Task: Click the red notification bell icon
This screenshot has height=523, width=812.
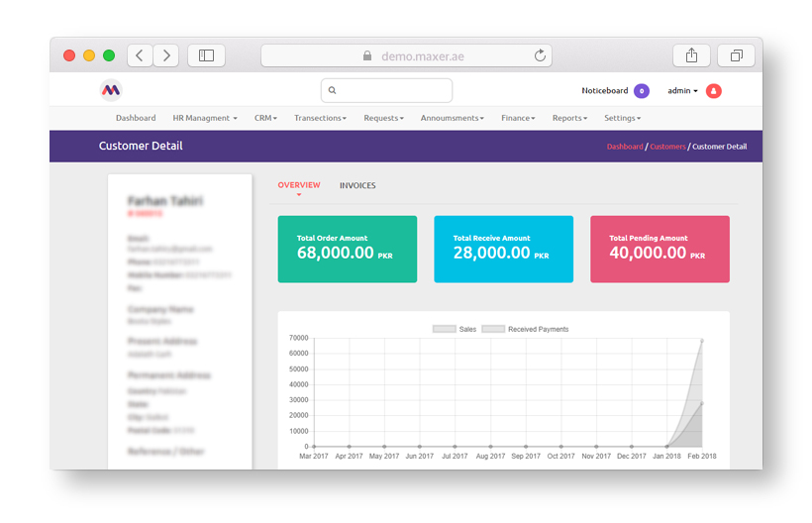Action: (x=714, y=91)
